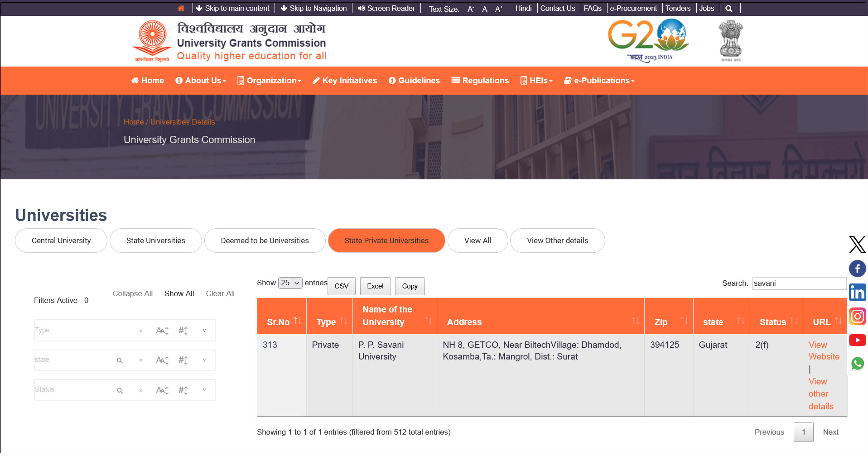Open Regulations menu item
The width and height of the screenshot is (868, 456).
pyautogui.click(x=480, y=81)
